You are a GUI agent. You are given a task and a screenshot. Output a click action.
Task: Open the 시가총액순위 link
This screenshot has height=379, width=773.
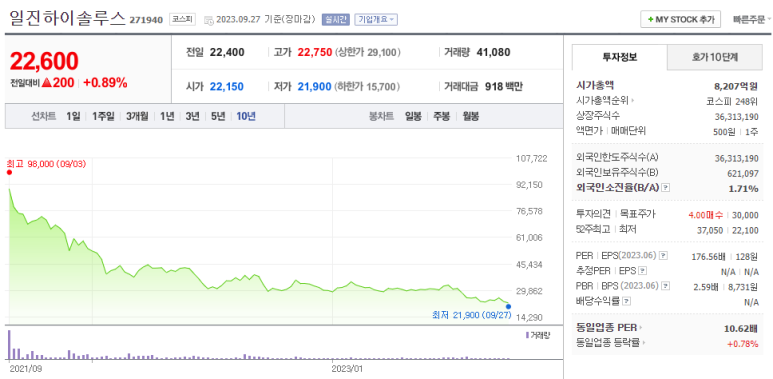605,101
